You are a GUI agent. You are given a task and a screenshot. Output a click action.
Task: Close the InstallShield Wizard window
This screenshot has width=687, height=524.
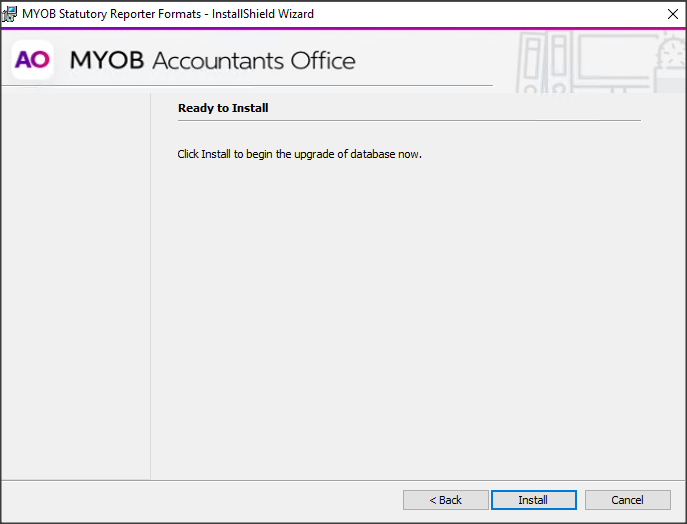672,14
